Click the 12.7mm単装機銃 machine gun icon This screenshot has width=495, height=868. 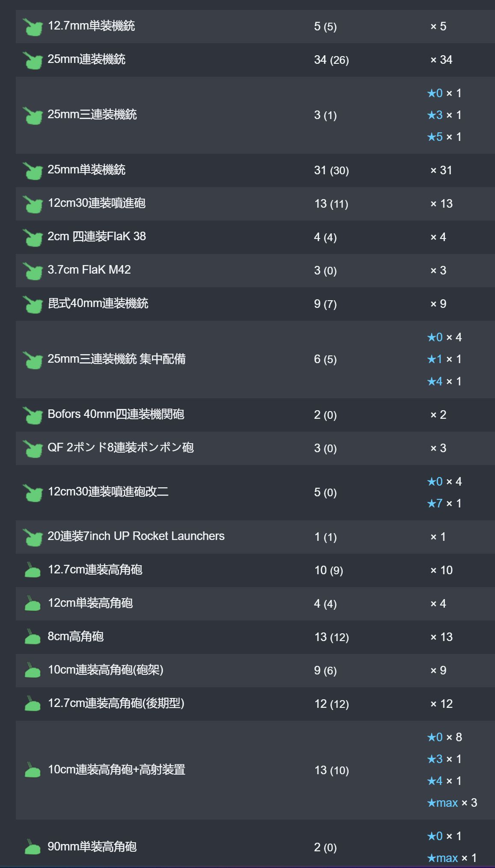coord(33,27)
